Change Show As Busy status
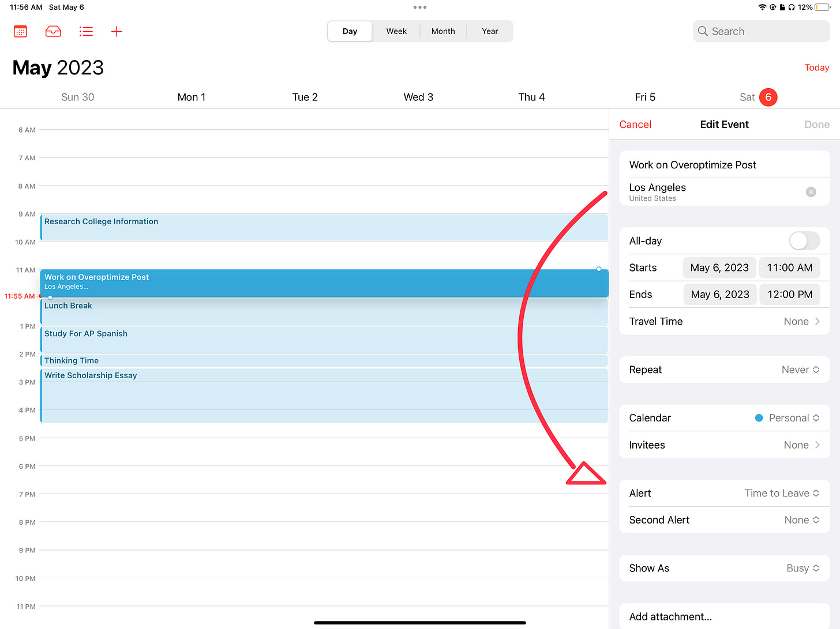 pyautogui.click(x=725, y=568)
